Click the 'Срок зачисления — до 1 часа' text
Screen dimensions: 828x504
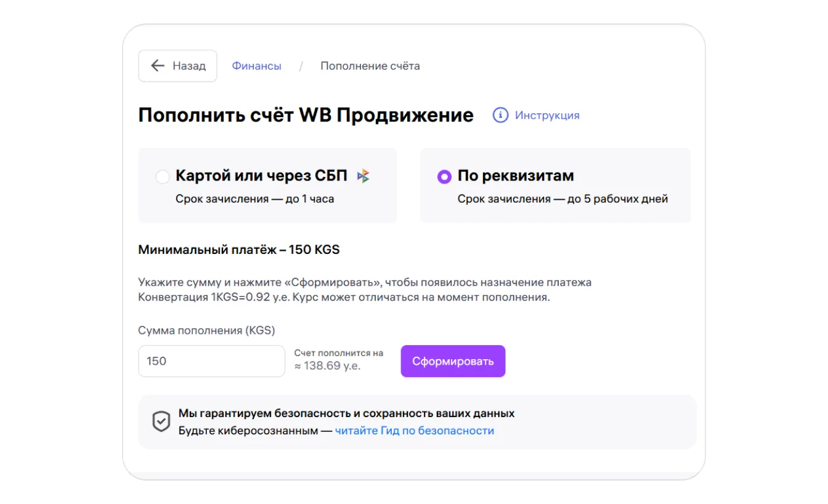tap(254, 199)
